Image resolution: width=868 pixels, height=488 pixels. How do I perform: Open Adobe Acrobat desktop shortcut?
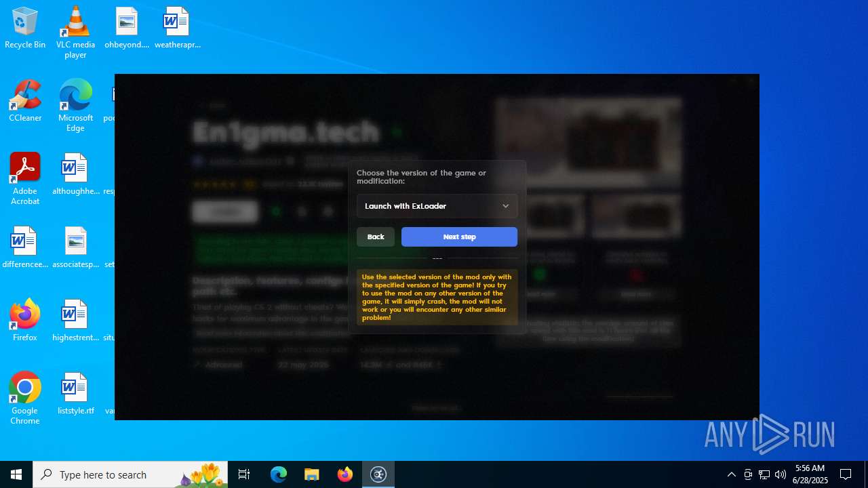[x=25, y=179]
